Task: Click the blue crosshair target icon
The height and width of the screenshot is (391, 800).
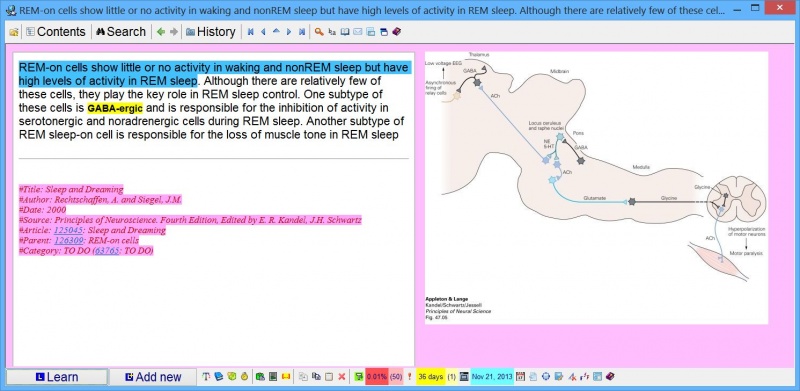Action: click(546, 377)
